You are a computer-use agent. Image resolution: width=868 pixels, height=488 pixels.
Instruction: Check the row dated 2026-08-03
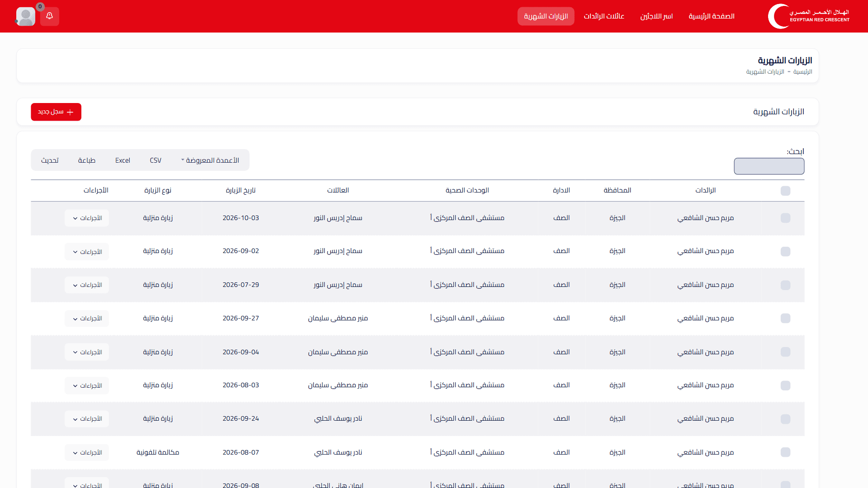point(785,385)
